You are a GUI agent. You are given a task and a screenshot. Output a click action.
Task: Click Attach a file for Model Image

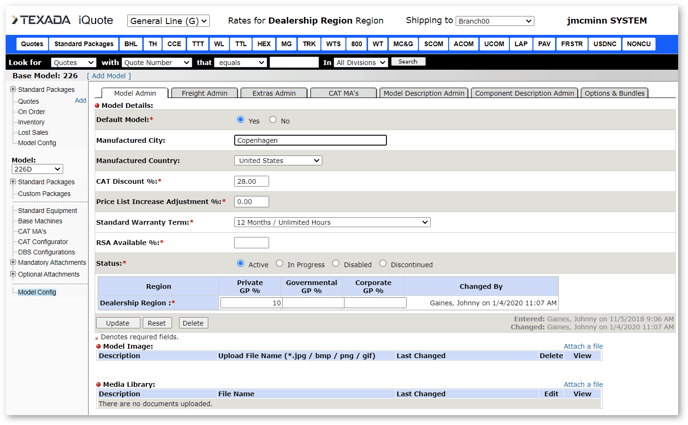[582, 346]
